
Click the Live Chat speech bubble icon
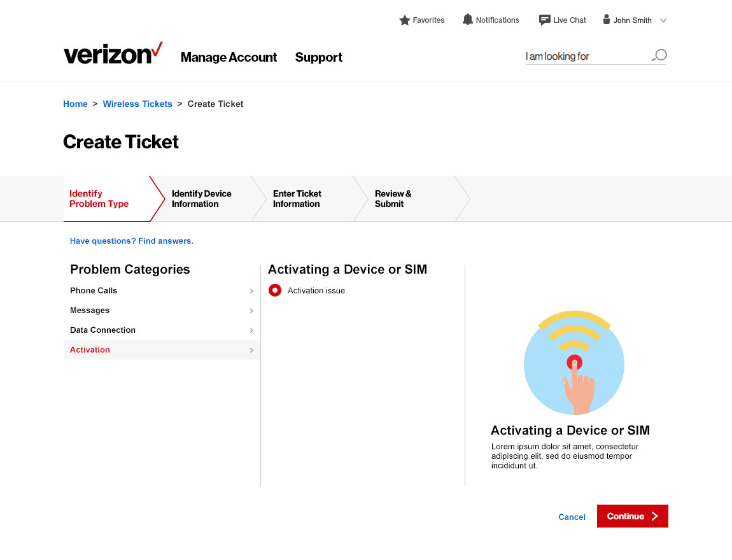[x=544, y=20]
